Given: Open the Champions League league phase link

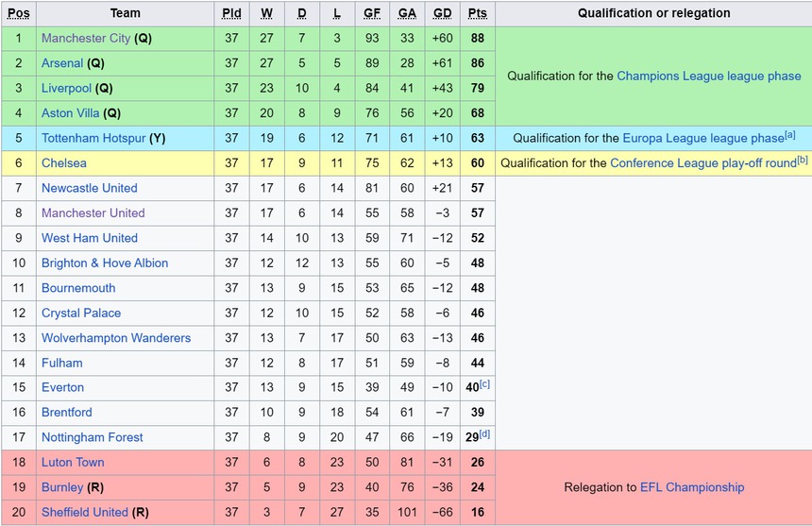Looking at the screenshot, I should (x=708, y=76).
